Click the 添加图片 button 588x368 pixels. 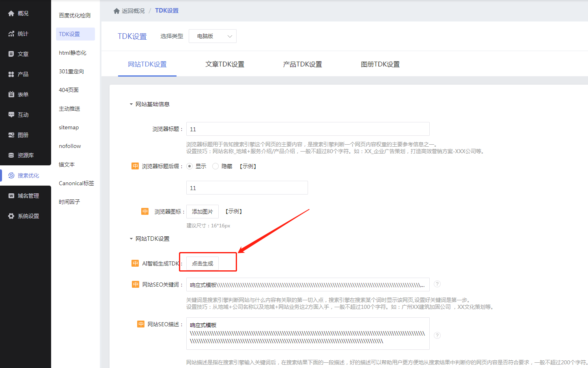pyautogui.click(x=202, y=212)
